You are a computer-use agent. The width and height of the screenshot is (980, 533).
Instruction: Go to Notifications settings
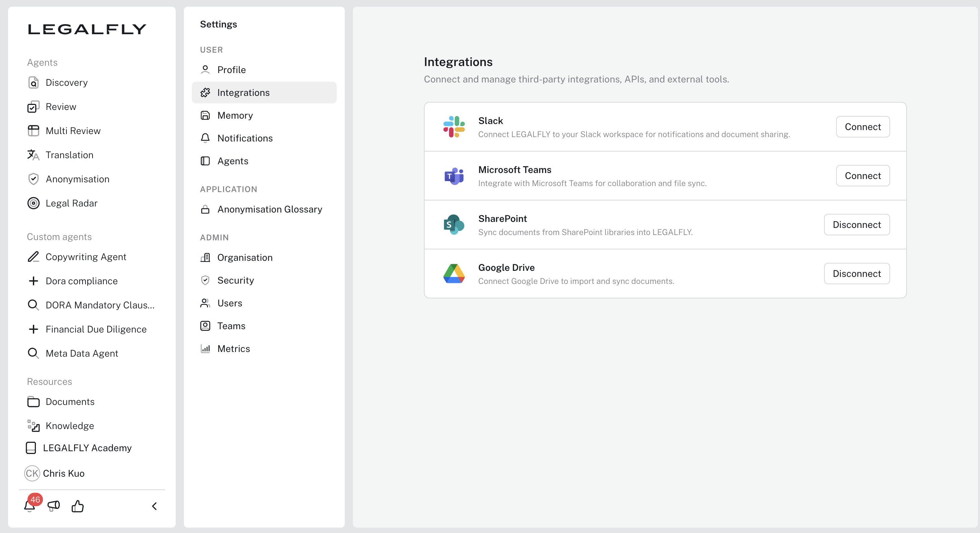244,138
